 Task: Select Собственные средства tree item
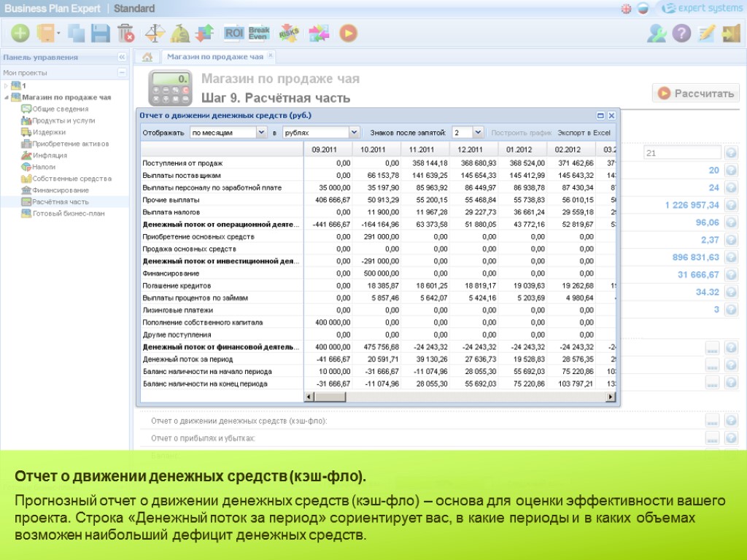coord(71,179)
